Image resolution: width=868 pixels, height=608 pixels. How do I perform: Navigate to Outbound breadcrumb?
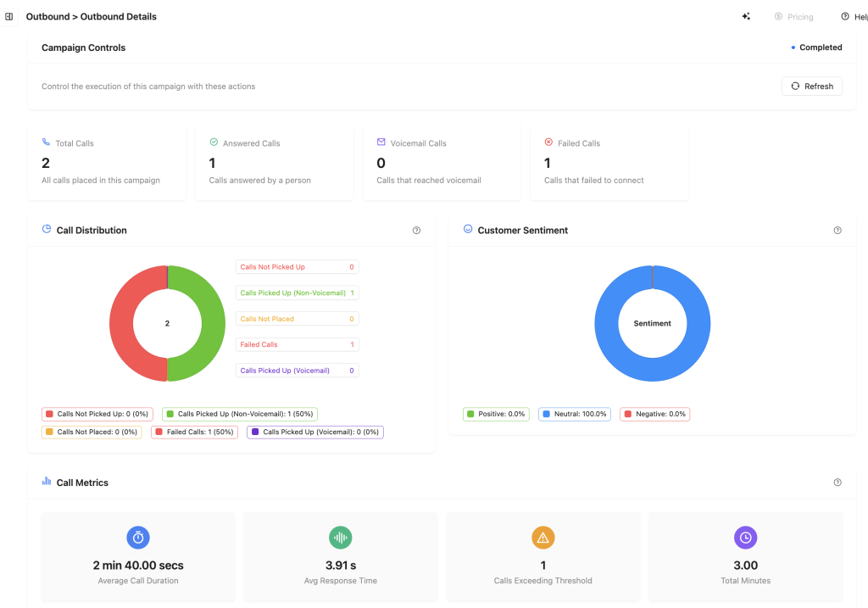click(47, 17)
